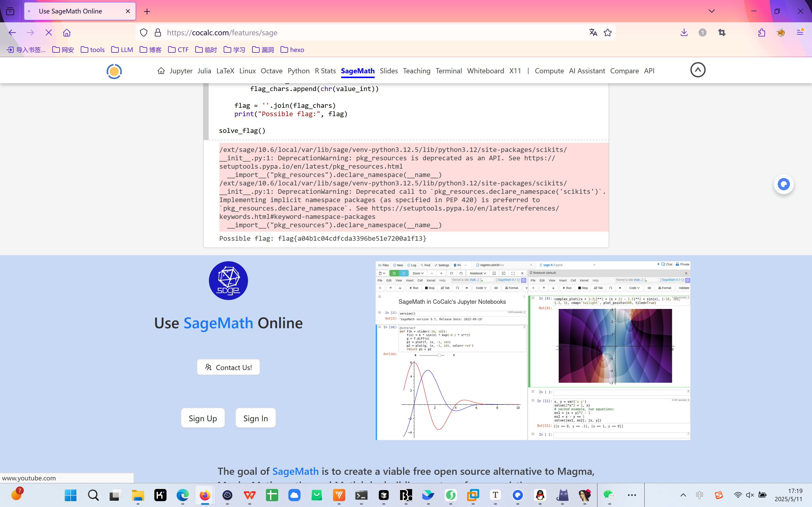The image size is (812, 507).
Task: Open the screenshot crop tool icon
Action: [722, 32]
